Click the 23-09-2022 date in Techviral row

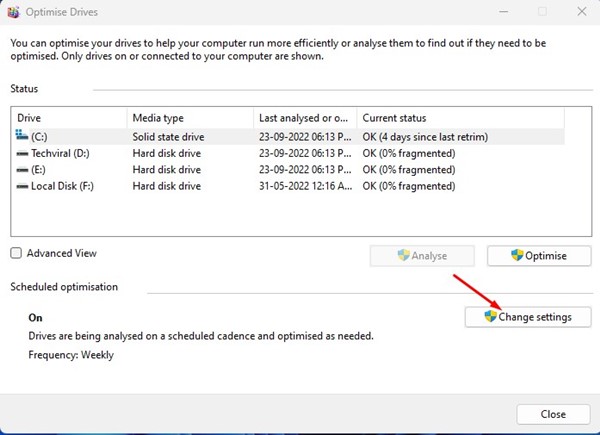(305, 153)
